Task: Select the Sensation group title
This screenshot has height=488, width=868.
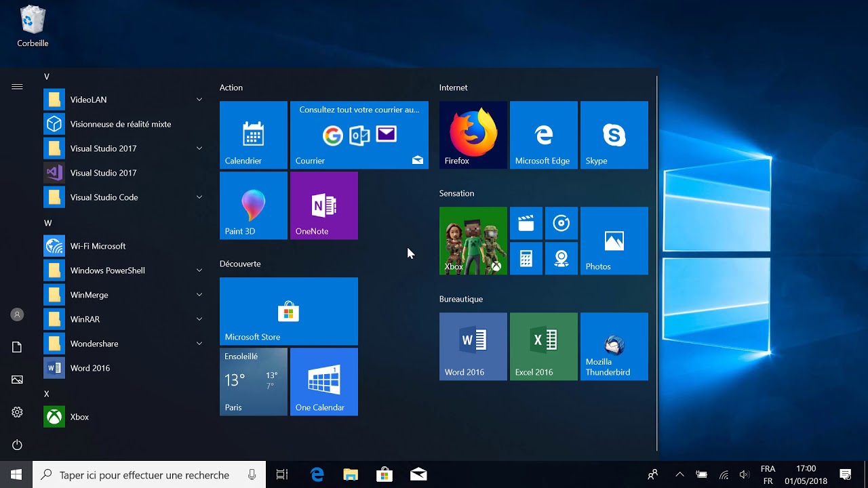Action: (x=457, y=193)
